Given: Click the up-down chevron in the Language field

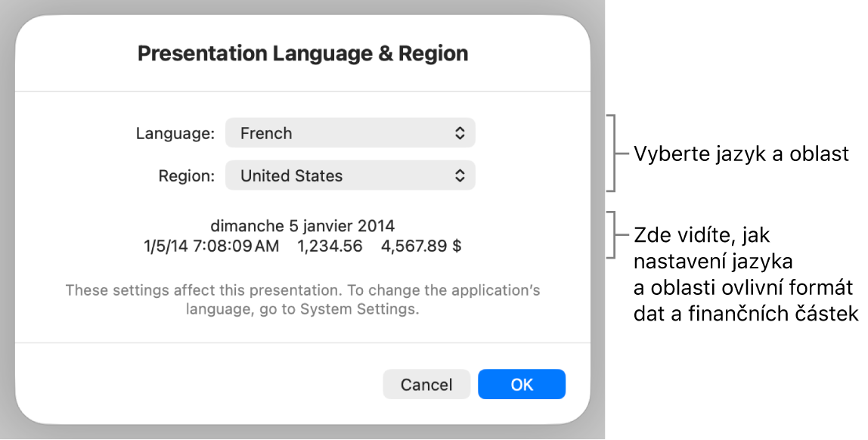Looking at the screenshot, I should point(460,133).
